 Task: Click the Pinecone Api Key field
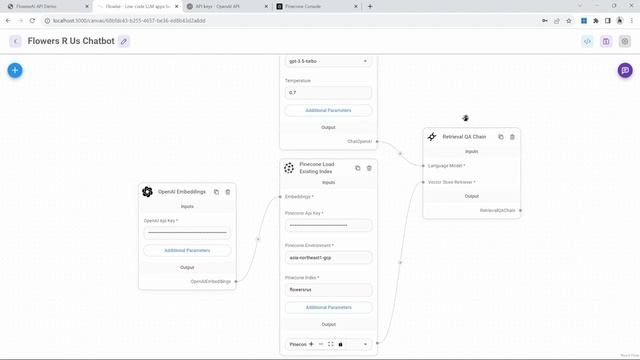coord(328,225)
